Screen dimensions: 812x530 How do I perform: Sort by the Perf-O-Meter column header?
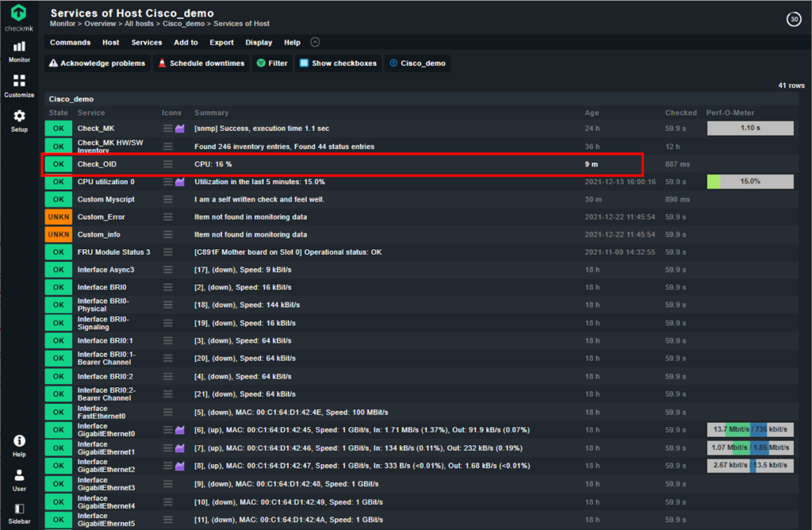730,113
